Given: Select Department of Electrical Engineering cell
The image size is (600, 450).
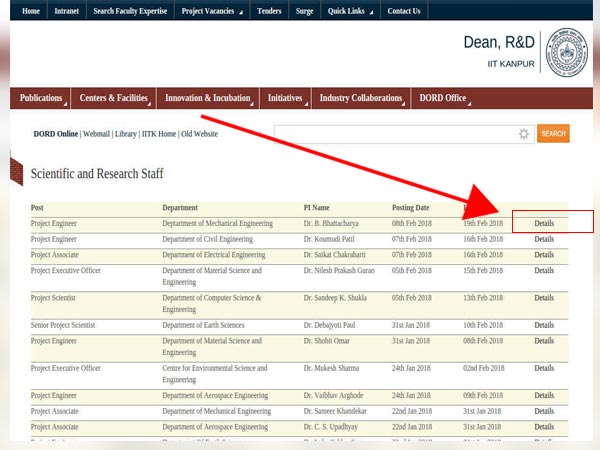Looking at the screenshot, I should [214, 255].
